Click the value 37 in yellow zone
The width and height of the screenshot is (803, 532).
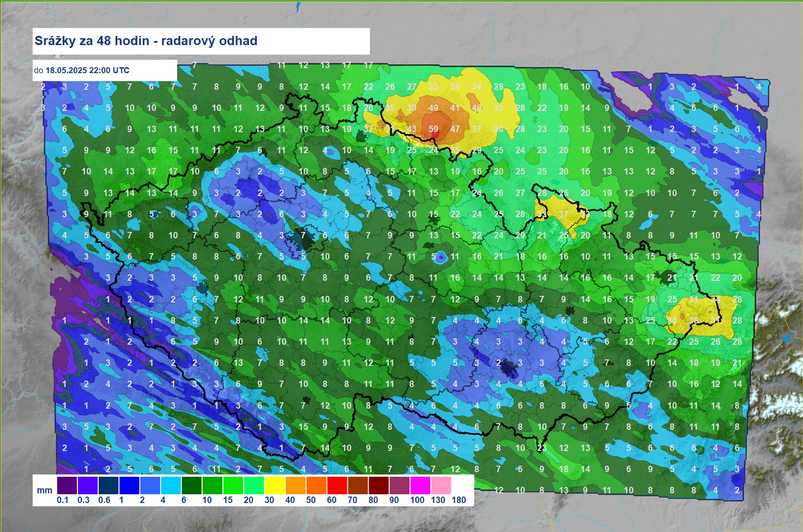click(x=563, y=214)
